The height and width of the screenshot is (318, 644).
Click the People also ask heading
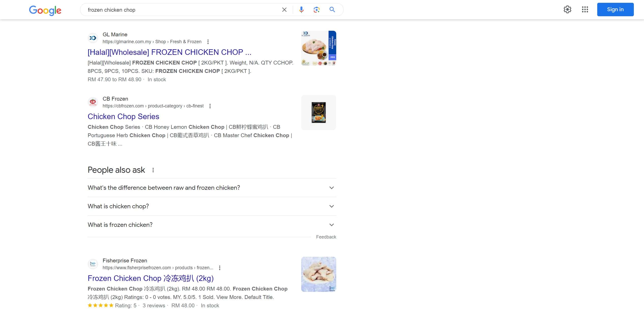tap(116, 170)
